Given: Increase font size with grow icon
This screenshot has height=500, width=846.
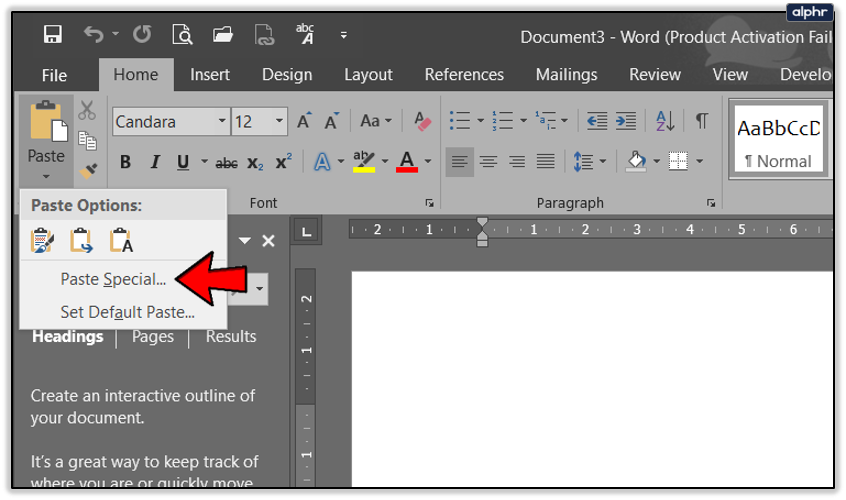Looking at the screenshot, I should pyautogui.click(x=304, y=121).
